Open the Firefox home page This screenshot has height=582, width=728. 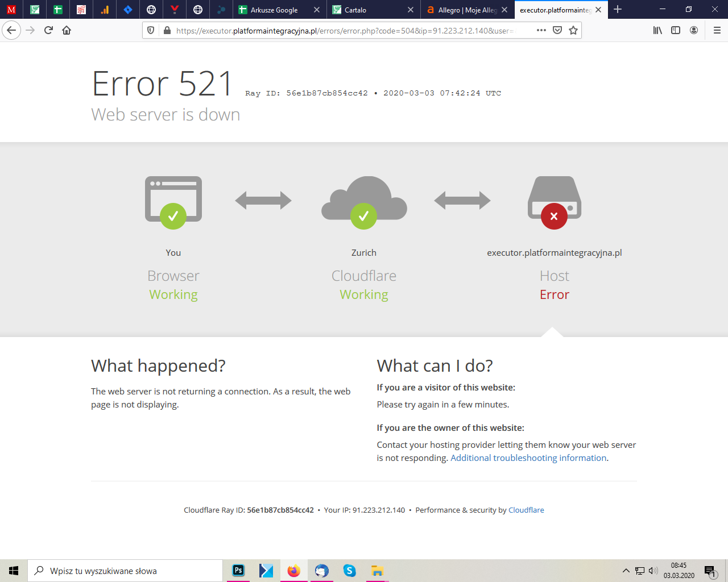[67, 30]
